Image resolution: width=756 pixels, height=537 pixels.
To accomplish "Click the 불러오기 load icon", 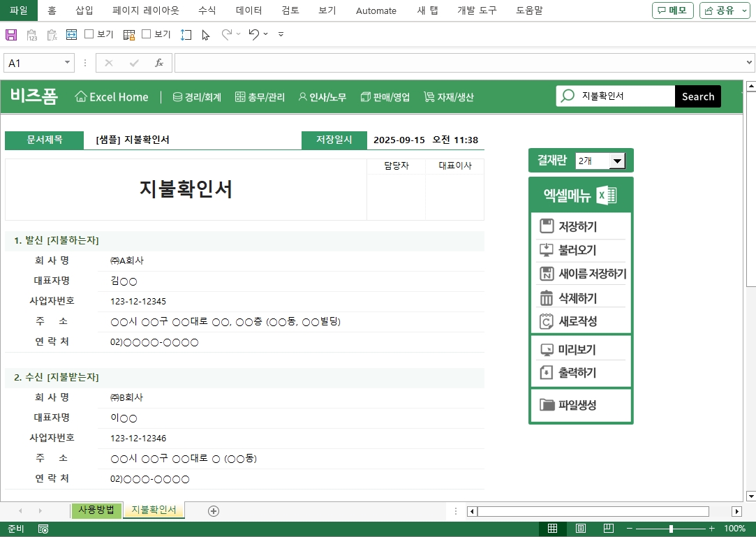I will point(546,250).
